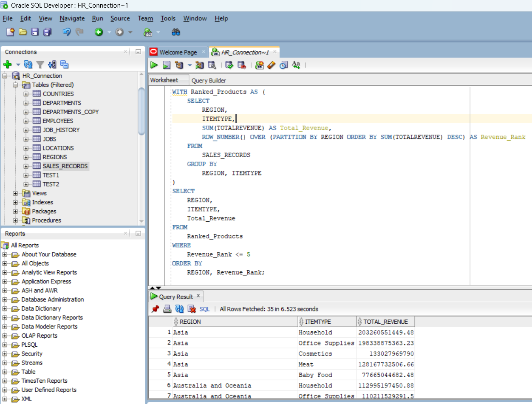Viewport: 532px width, 404px height.
Task: Open a new connection with the green plus icon
Action: click(x=8, y=65)
